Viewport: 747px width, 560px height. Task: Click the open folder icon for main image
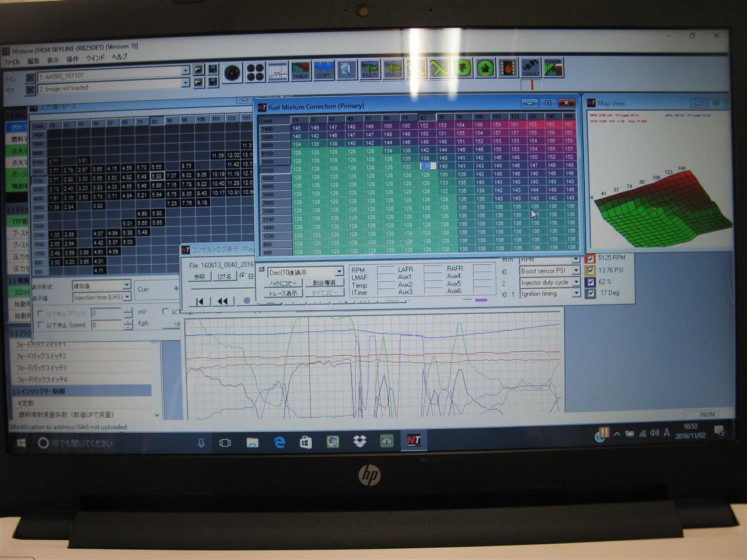click(199, 69)
